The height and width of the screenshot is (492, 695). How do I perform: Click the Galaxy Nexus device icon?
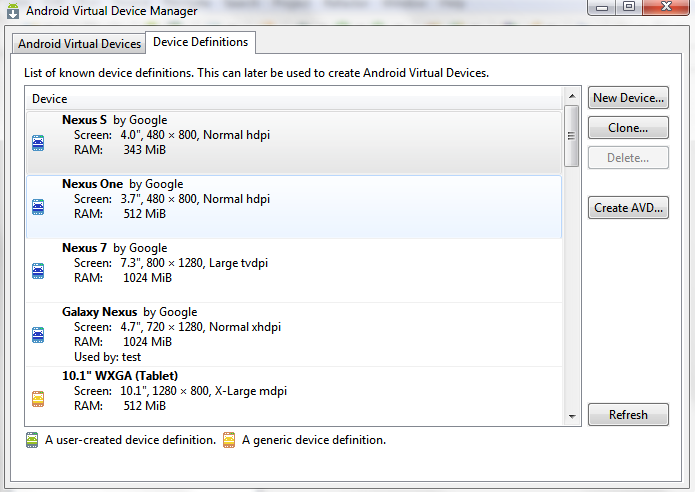pos(38,335)
